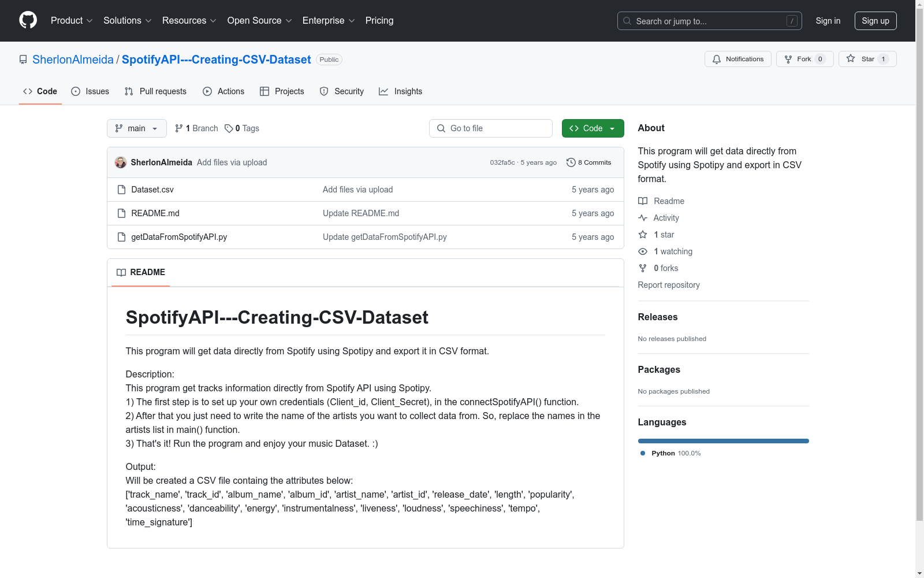View the 0 Tags link
Viewport: 924px width, 578px height.
point(242,128)
